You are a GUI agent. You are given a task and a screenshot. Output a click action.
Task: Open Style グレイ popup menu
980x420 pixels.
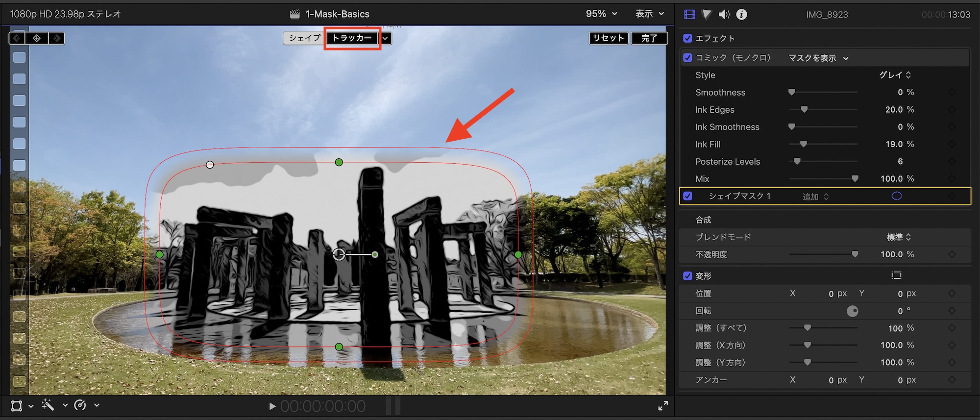click(895, 75)
